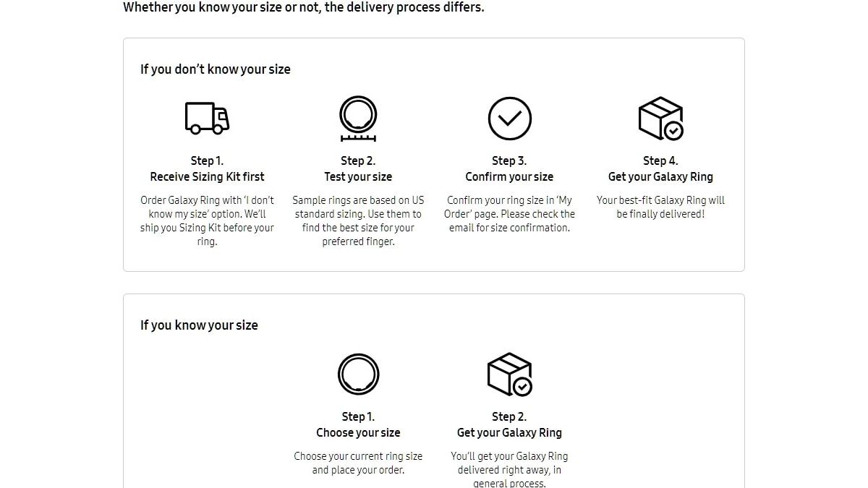868x488 pixels.
Task: Select the 'If you don't know your size' heading
Action: point(216,69)
